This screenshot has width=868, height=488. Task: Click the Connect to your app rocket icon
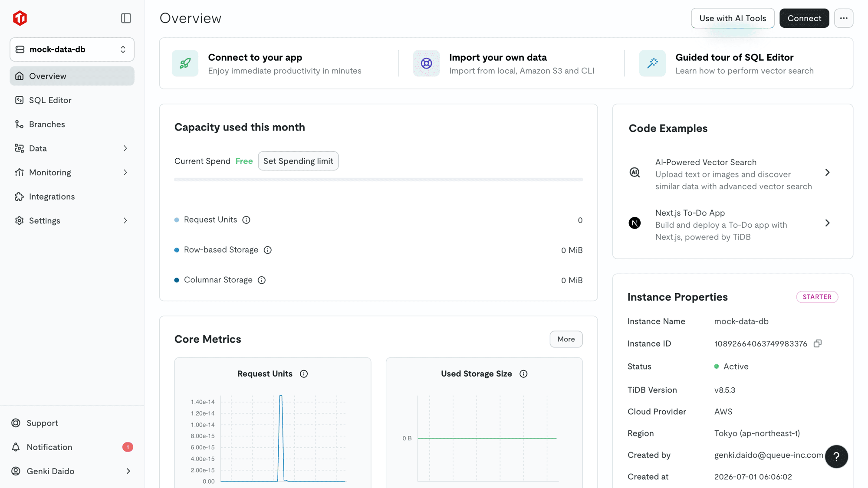(x=185, y=63)
